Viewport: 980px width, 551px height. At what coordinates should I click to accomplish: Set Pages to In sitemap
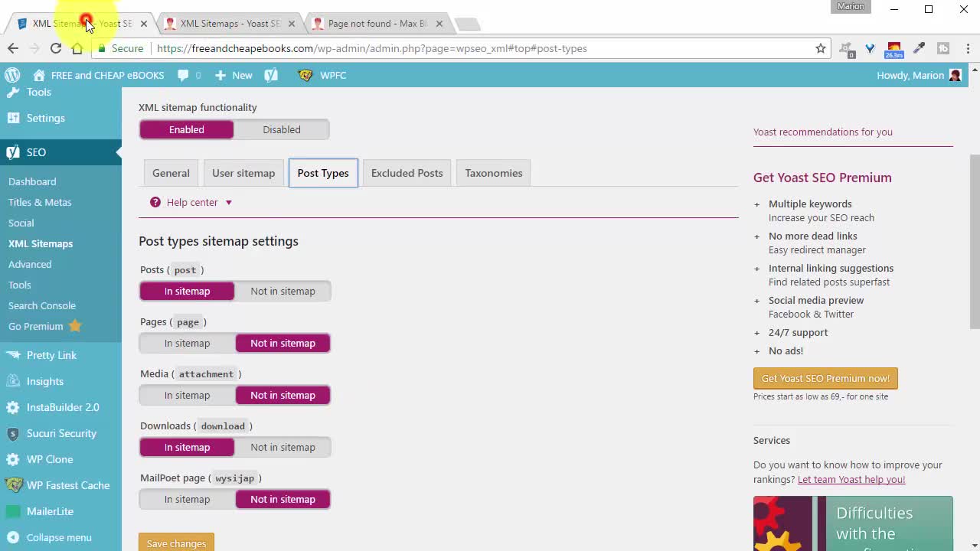[187, 343]
